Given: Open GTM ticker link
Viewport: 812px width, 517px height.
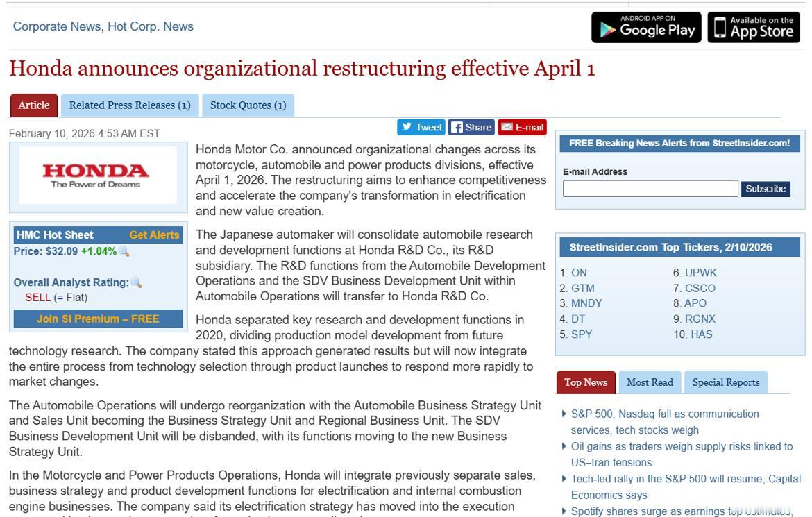Looking at the screenshot, I should [582, 288].
